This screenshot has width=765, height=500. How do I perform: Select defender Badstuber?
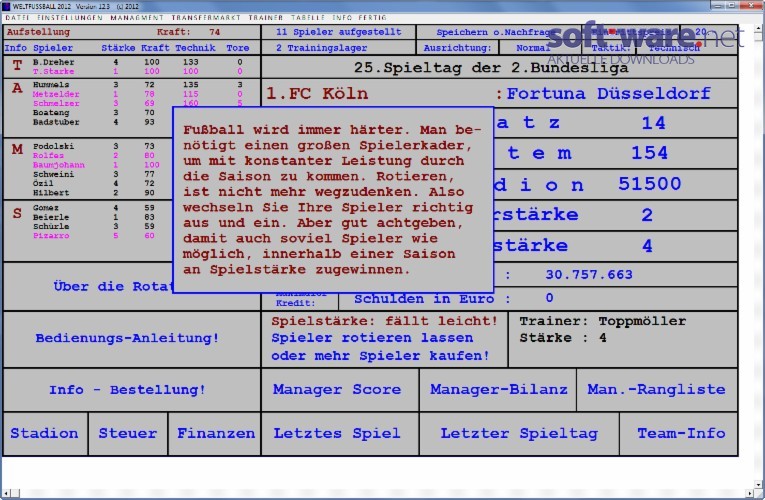(56, 122)
